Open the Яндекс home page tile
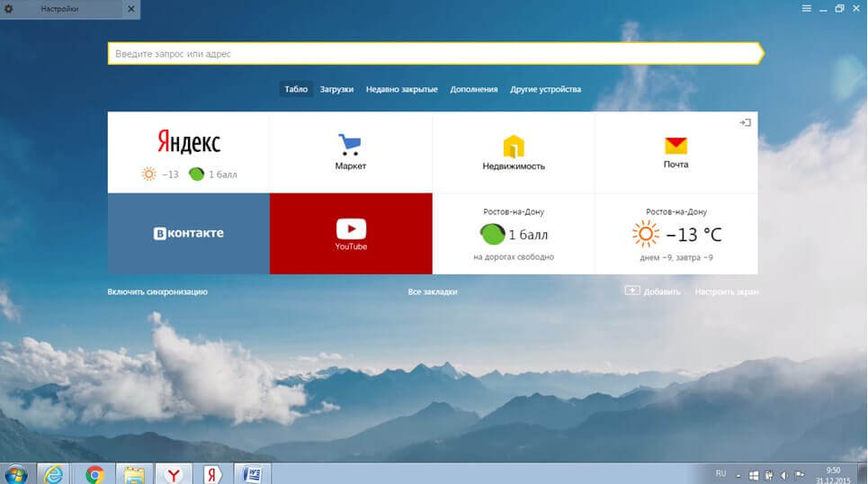 pyautogui.click(x=188, y=144)
